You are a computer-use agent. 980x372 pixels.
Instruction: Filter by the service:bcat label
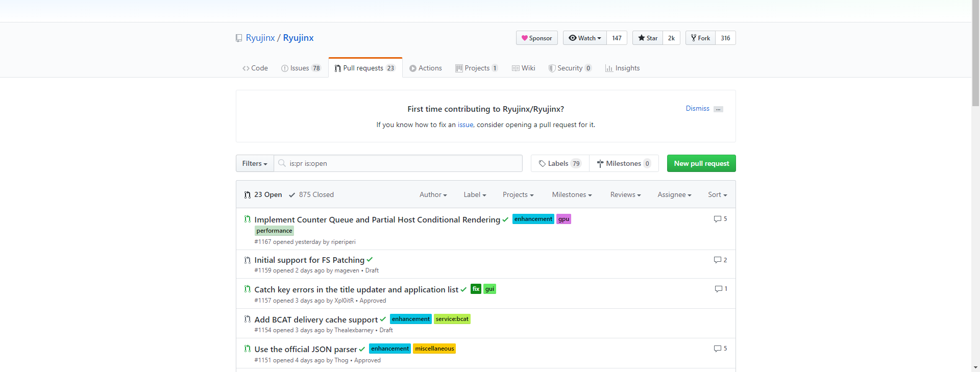(x=452, y=319)
